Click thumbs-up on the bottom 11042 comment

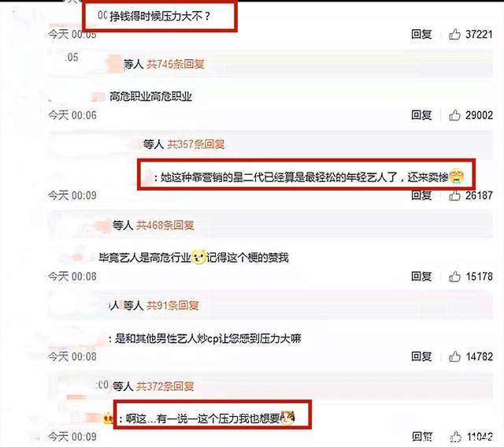(455, 437)
